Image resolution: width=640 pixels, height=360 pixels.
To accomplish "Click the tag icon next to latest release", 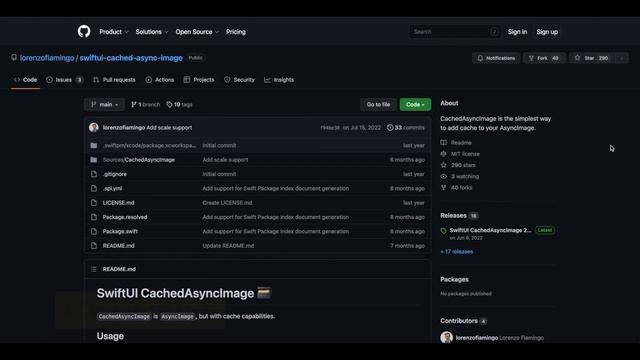I will click(444, 231).
